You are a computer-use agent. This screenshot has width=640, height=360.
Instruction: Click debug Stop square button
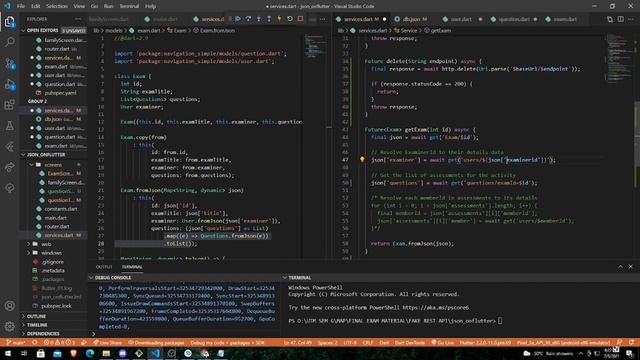[x=300, y=19]
